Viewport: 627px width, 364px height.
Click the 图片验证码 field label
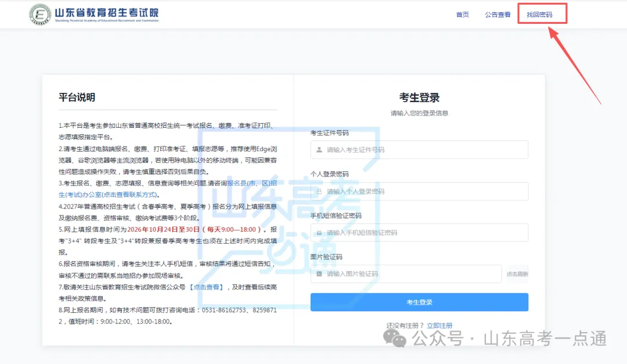[x=326, y=257]
